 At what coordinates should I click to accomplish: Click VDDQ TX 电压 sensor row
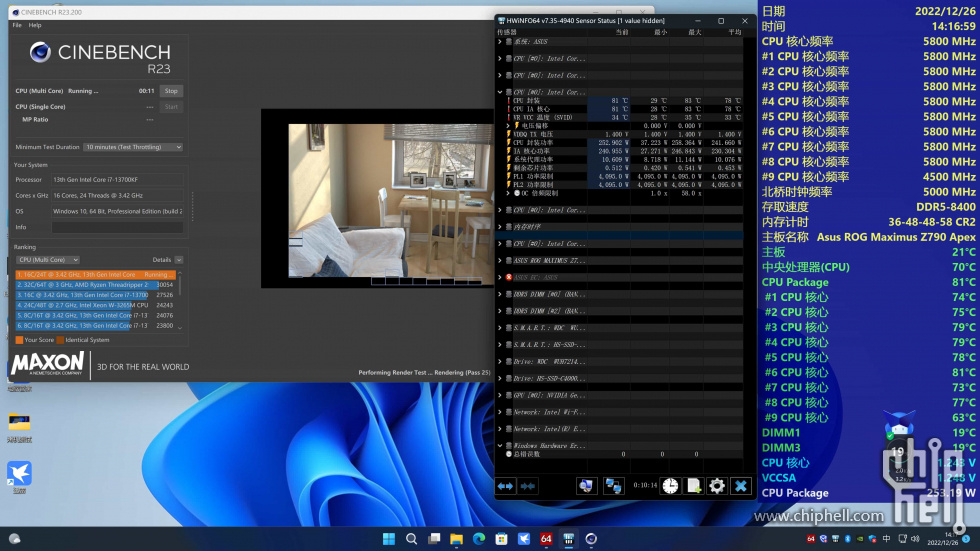click(x=624, y=134)
